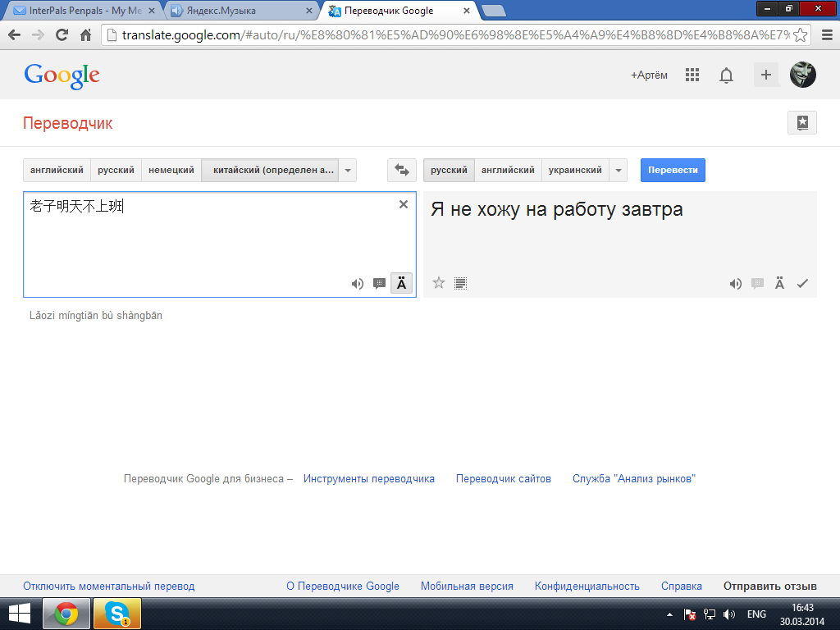The height and width of the screenshot is (630, 840).
Task: Open Google notifications bell
Action: tap(726, 75)
